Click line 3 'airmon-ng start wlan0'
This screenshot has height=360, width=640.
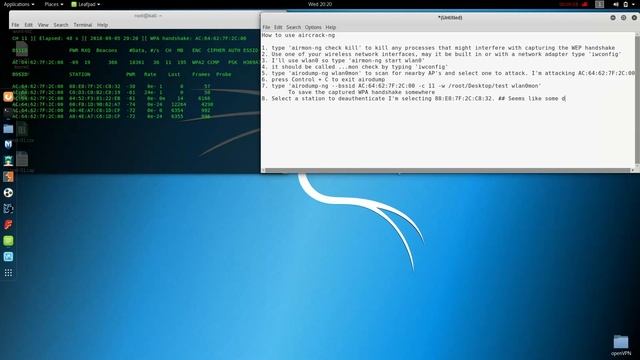tap(343, 60)
